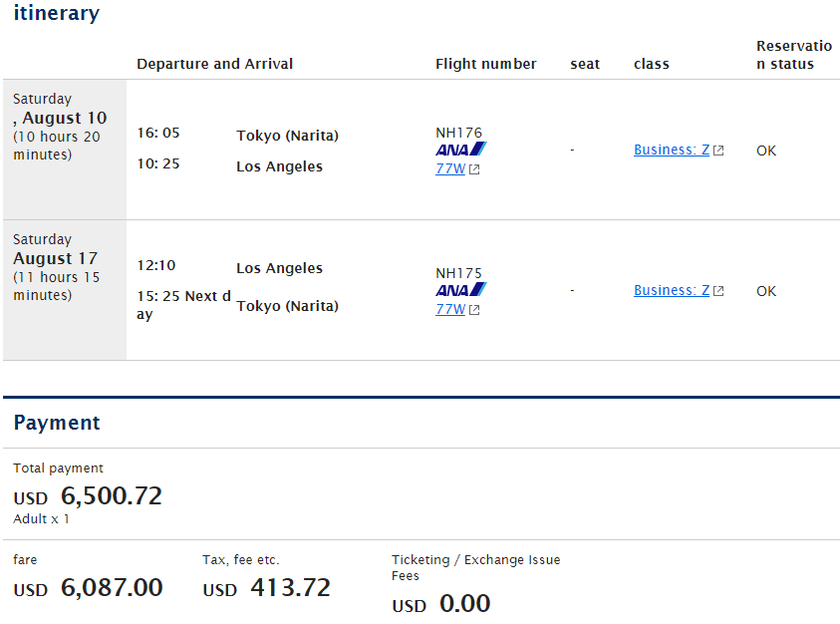The width and height of the screenshot is (840, 624).
Task: Click the external-link icon beside NH176 77W
Action: point(474,169)
